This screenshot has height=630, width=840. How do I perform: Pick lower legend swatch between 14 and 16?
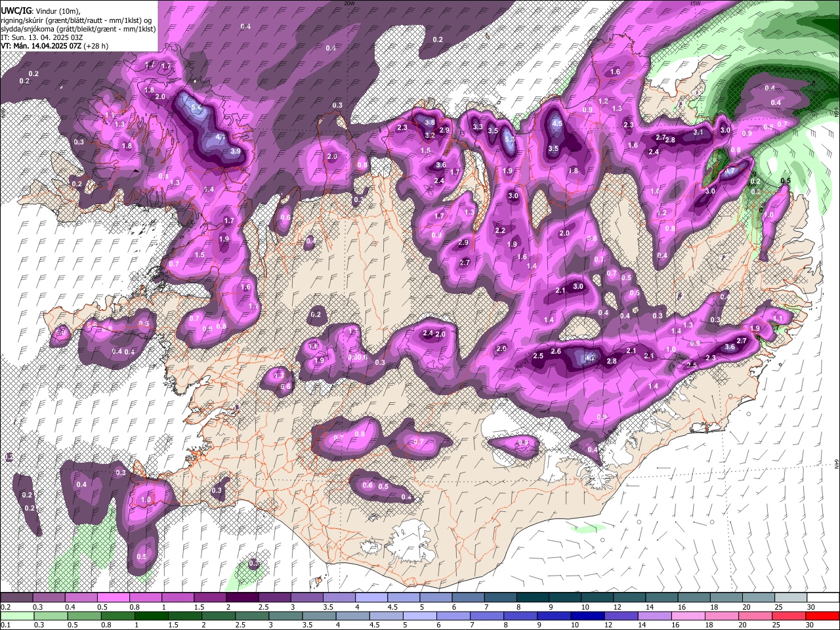click(655, 616)
